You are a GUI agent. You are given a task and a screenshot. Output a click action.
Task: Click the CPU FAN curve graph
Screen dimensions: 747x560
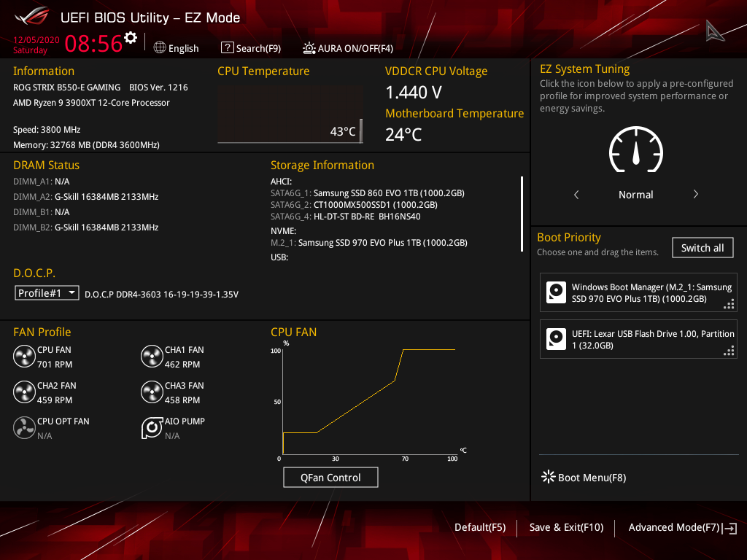[369, 401]
